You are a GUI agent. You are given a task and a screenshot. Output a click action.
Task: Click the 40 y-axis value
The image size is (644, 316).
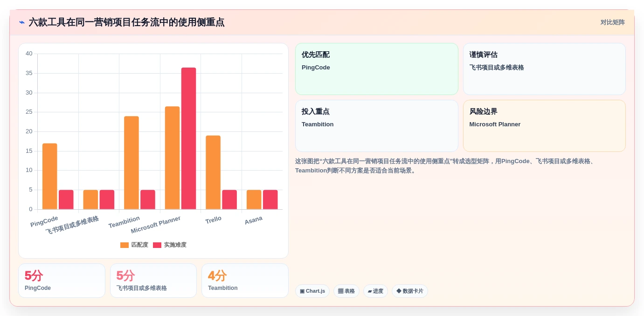(x=29, y=54)
